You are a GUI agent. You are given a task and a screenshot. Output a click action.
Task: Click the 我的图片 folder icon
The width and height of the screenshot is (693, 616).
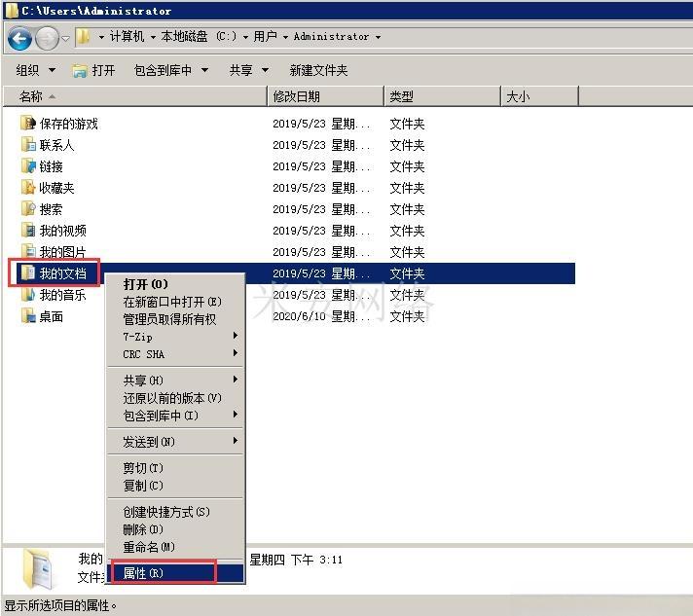(x=28, y=251)
